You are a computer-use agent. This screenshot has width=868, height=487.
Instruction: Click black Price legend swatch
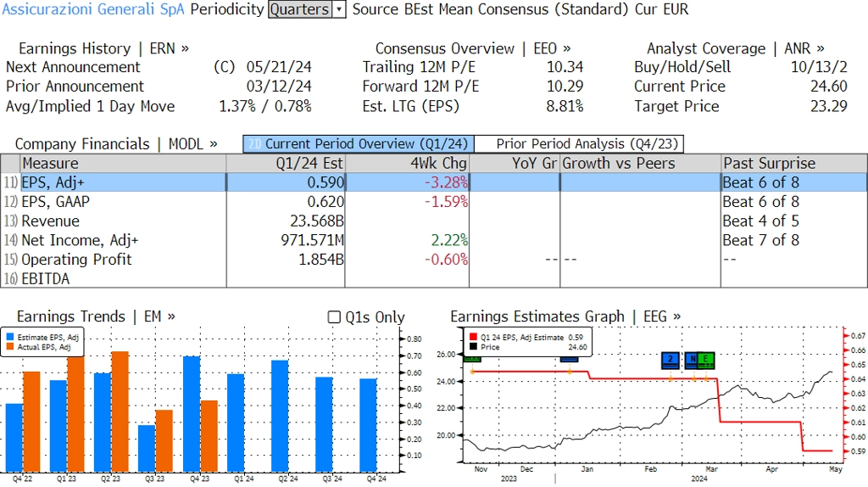pyautogui.click(x=473, y=347)
